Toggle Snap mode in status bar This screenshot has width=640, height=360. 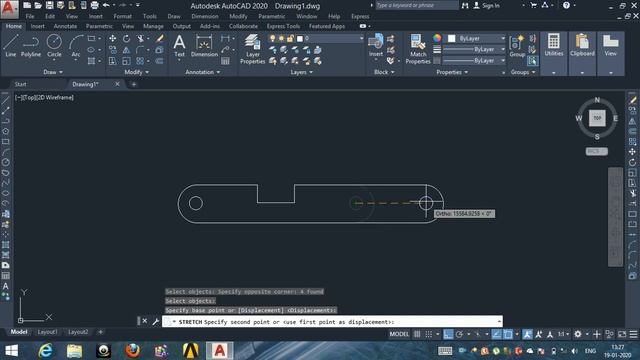point(429,334)
